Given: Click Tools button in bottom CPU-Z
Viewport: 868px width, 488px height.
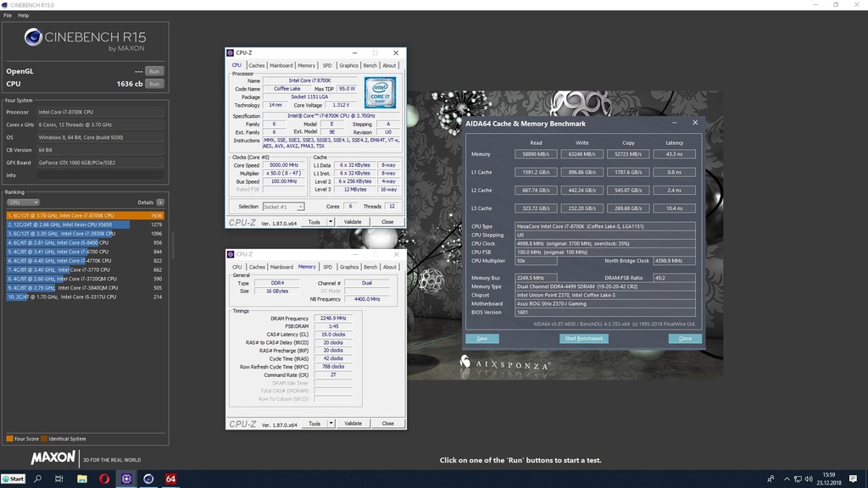Looking at the screenshot, I should [314, 424].
